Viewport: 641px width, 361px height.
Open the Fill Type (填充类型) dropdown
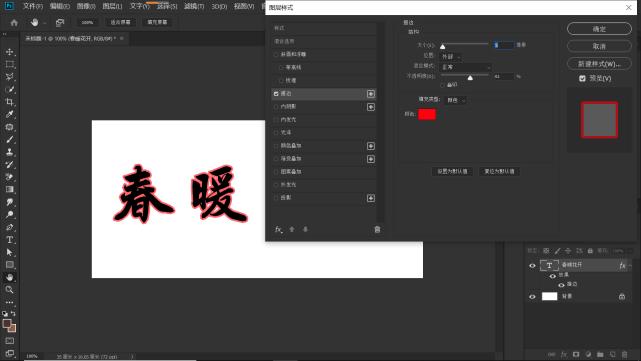click(455, 100)
